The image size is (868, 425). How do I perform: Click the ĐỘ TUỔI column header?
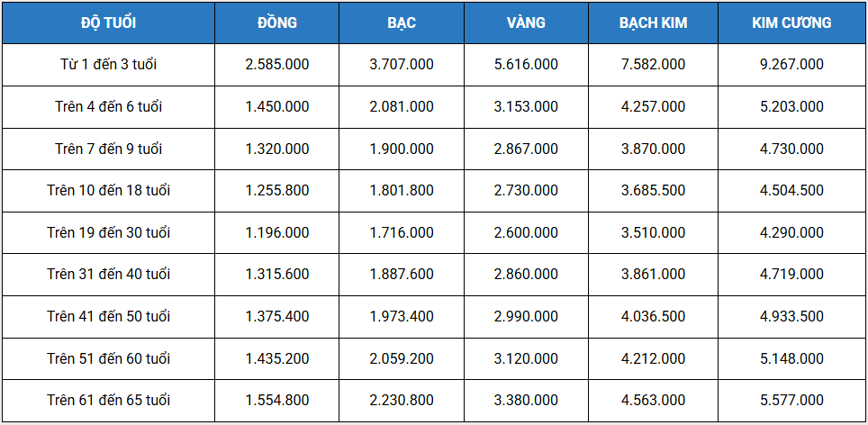108,23
